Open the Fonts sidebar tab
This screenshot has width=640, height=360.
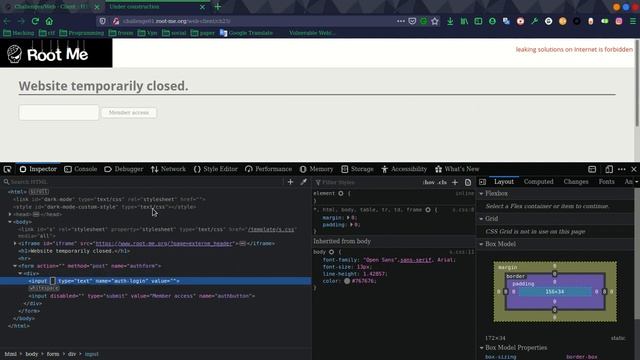[x=607, y=182]
